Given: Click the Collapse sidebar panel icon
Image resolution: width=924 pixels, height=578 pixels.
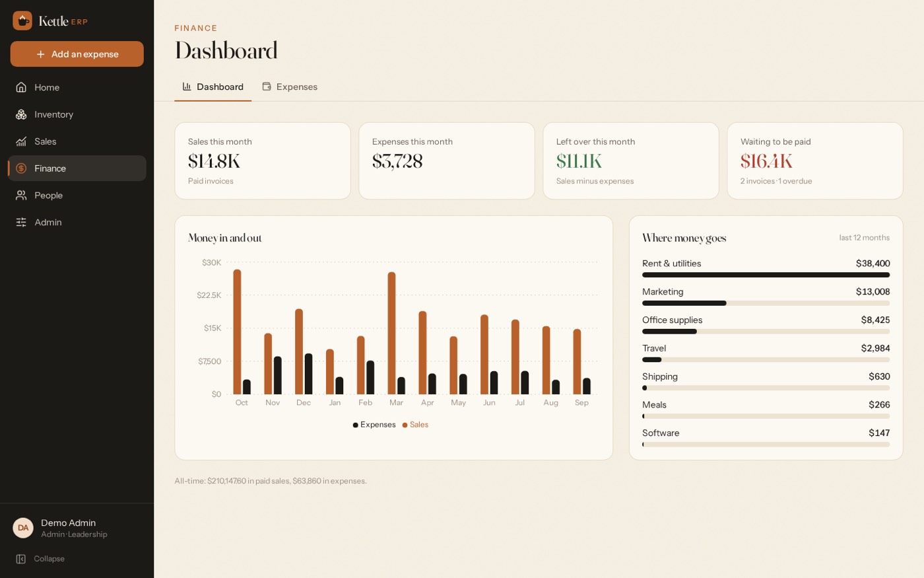Looking at the screenshot, I should [x=21, y=559].
